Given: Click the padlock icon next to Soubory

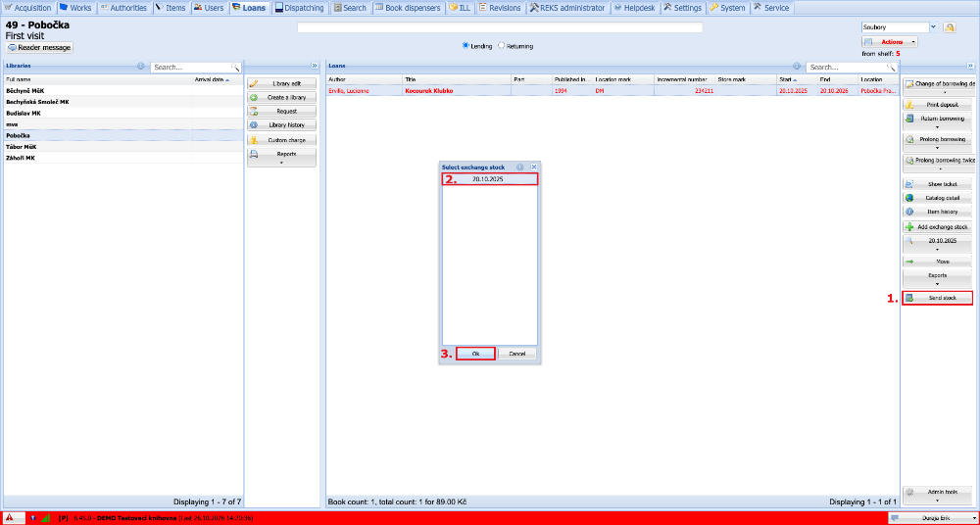Looking at the screenshot, I should pyautogui.click(x=950, y=27).
